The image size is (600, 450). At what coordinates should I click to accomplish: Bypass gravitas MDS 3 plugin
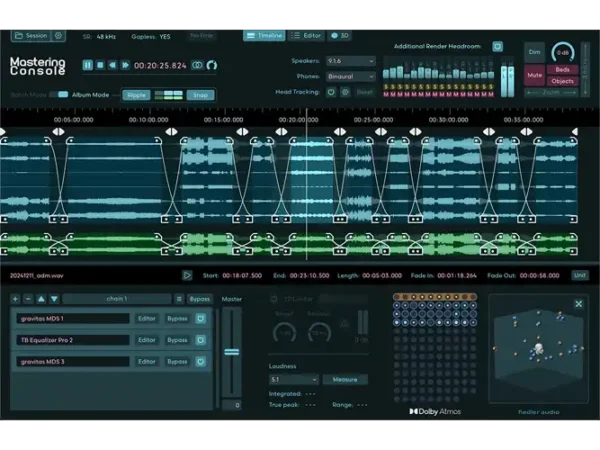pos(177,362)
